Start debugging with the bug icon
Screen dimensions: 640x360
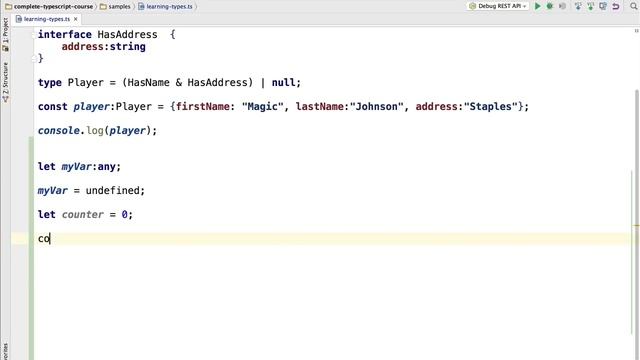pyautogui.click(x=550, y=6)
